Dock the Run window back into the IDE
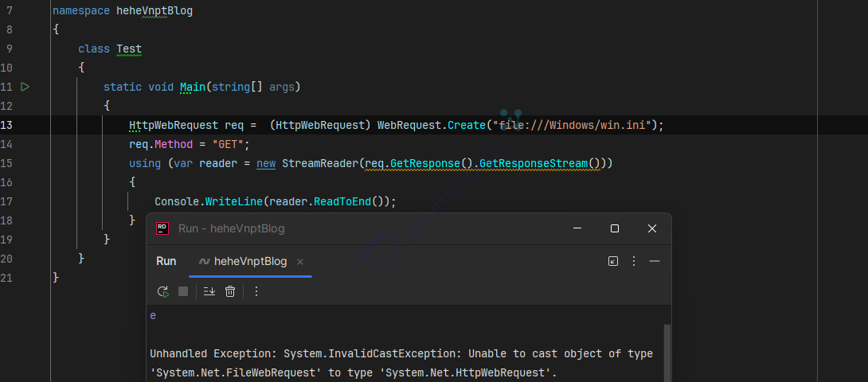This screenshot has height=382, width=868. (x=612, y=261)
